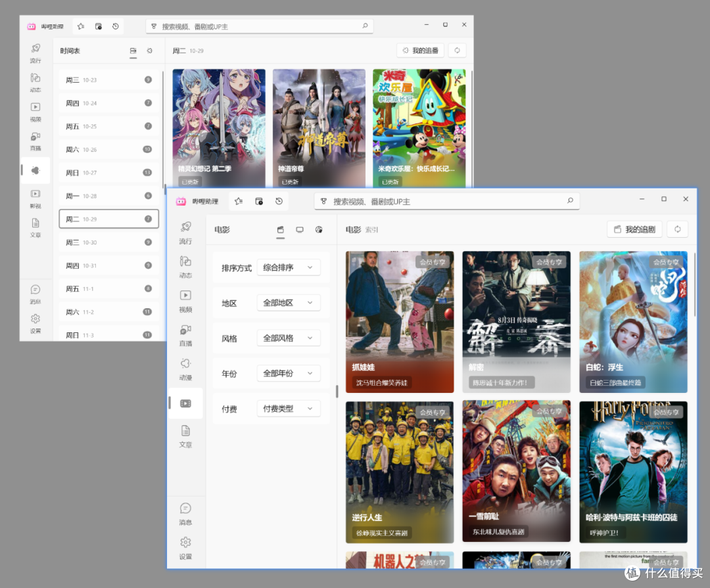Switch to the TV screen tab in 电影 header
This screenshot has width=710, height=588.
(300, 230)
